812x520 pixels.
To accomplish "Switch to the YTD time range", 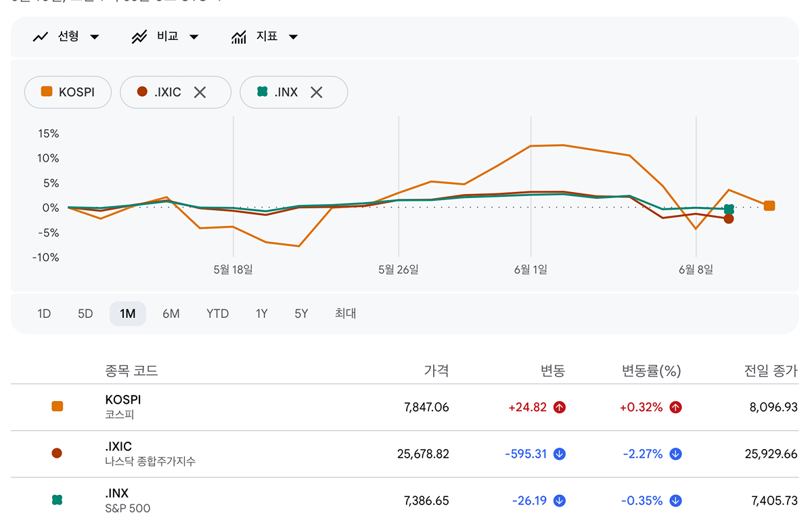I will (x=218, y=314).
